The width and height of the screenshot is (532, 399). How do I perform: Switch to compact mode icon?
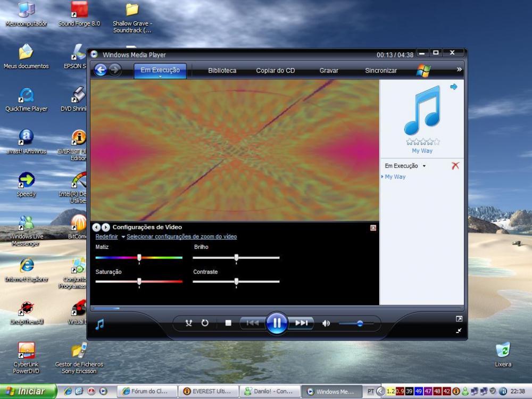(459, 330)
